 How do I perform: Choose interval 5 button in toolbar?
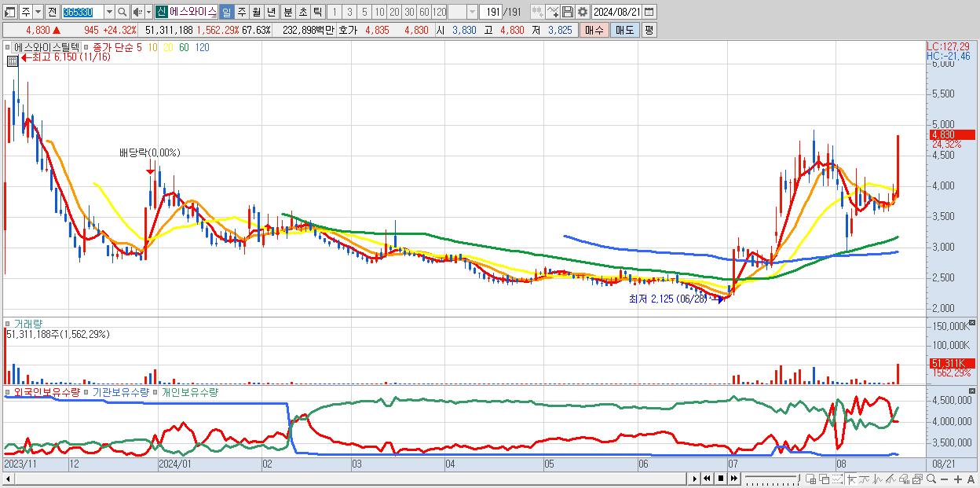click(x=364, y=12)
